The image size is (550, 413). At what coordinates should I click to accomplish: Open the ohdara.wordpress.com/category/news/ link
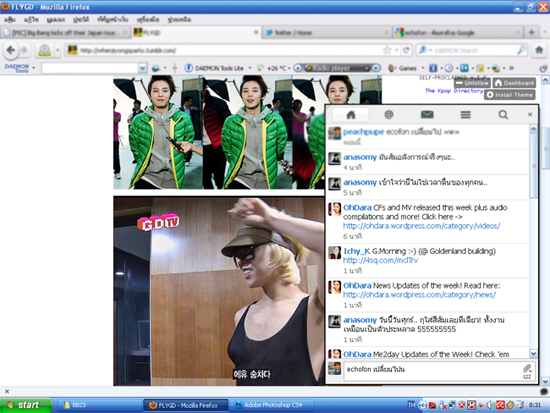[419, 295]
